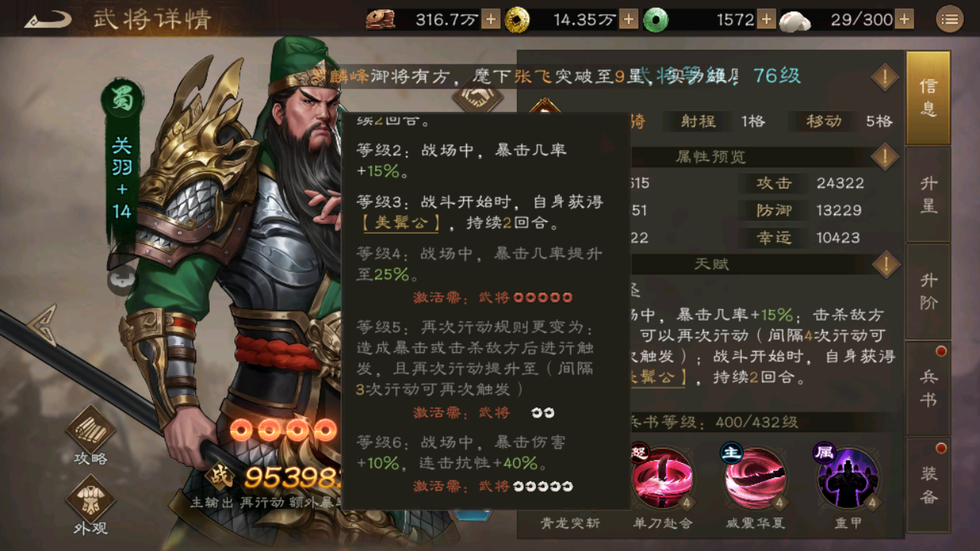This screenshot has width=980, height=551.
Task: Add jade with the 1572 plus button
Action: 766,19
